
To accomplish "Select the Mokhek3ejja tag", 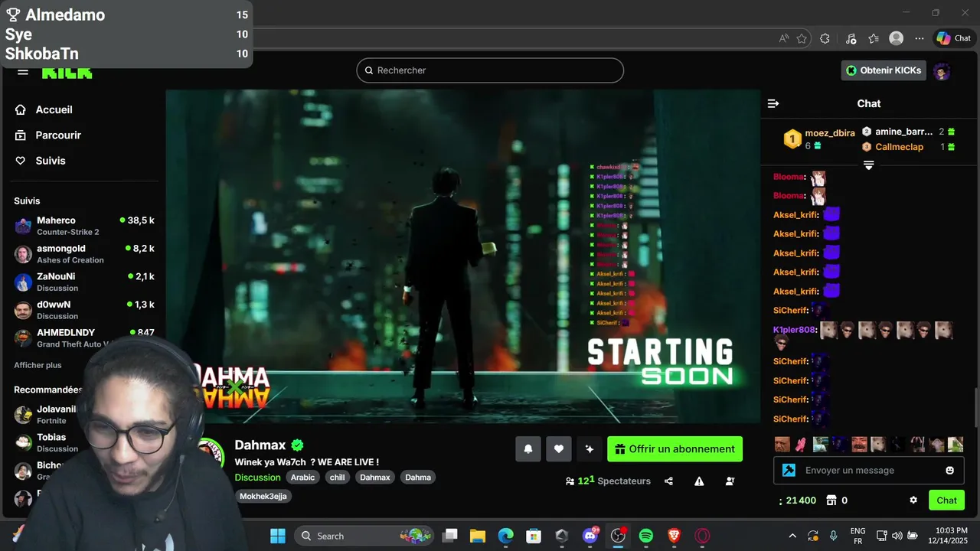I will point(263,497).
